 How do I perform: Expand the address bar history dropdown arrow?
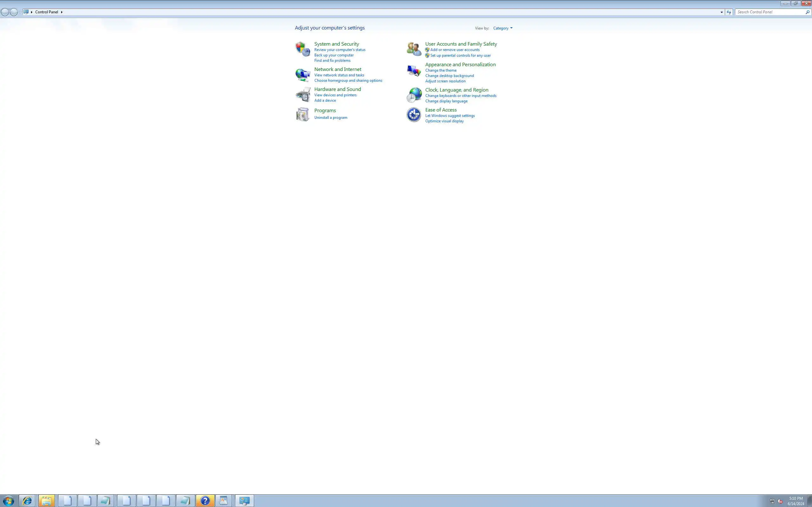[x=721, y=12]
